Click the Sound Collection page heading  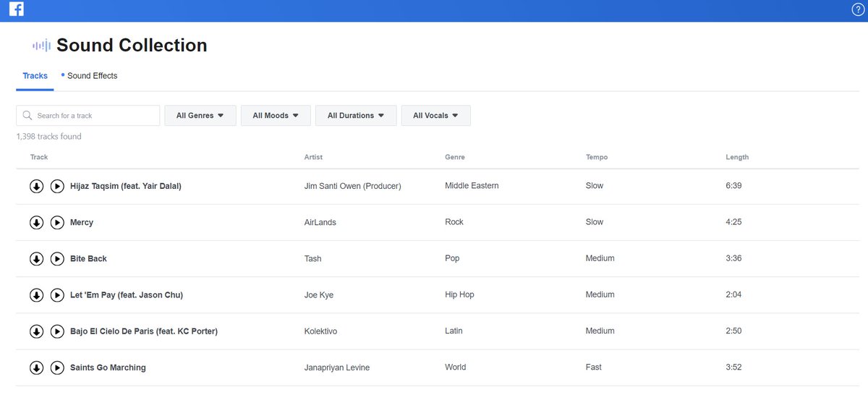[x=132, y=46]
